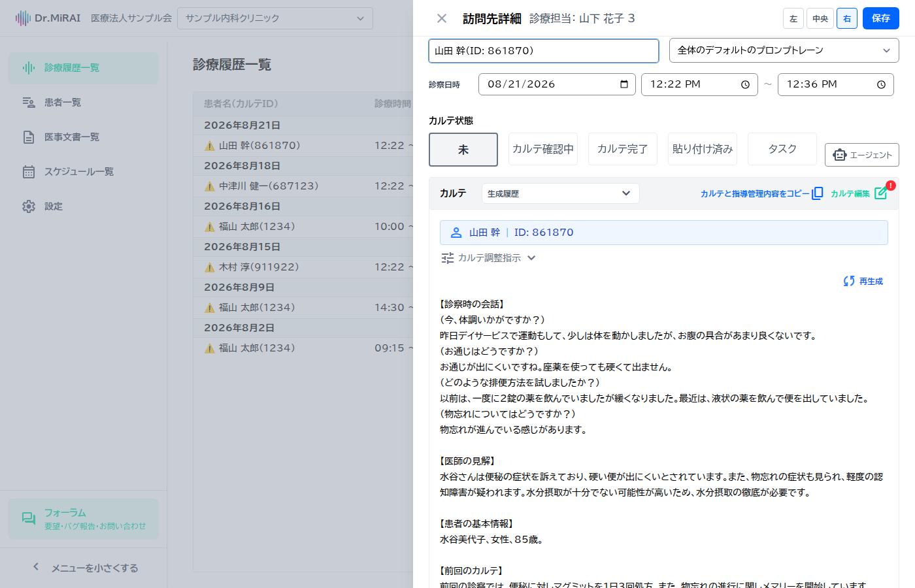The width and height of the screenshot is (915, 588).
Task: Expand カルテ調整指示 section
Action: (488, 258)
